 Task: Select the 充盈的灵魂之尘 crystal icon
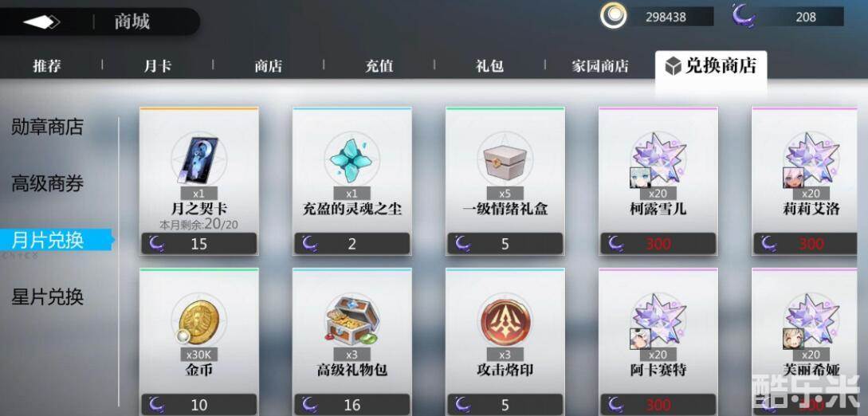[352, 160]
